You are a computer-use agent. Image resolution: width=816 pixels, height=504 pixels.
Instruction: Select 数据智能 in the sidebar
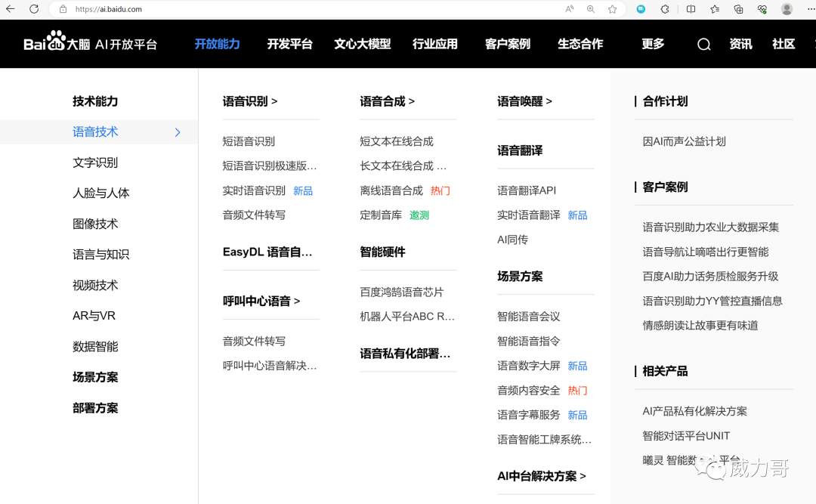[x=95, y=346]
